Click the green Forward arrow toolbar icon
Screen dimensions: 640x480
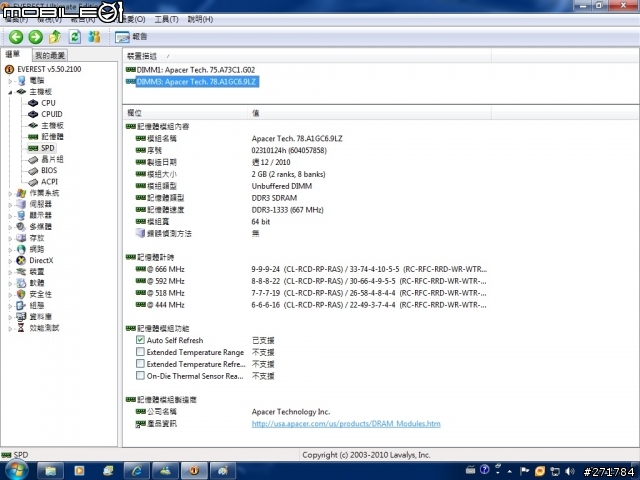point(36,37)
